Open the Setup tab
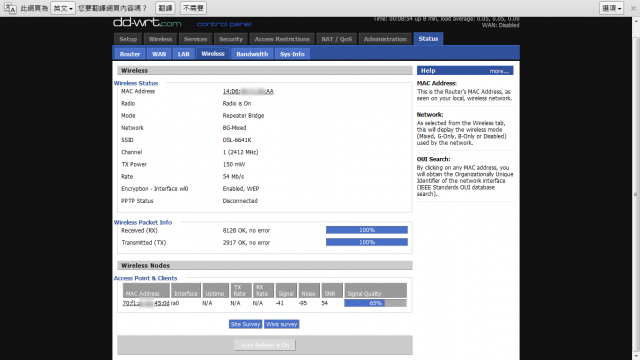The width and height of the screenshot is (640, 360). click(x=128, y=39)
